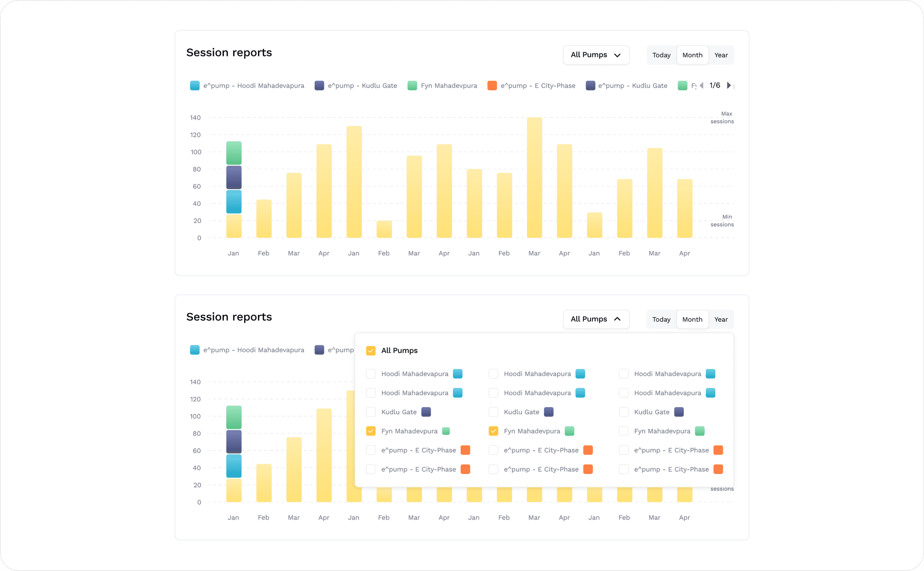Click purple segment of Jan stacked bar, upper chart

(234, 177)
